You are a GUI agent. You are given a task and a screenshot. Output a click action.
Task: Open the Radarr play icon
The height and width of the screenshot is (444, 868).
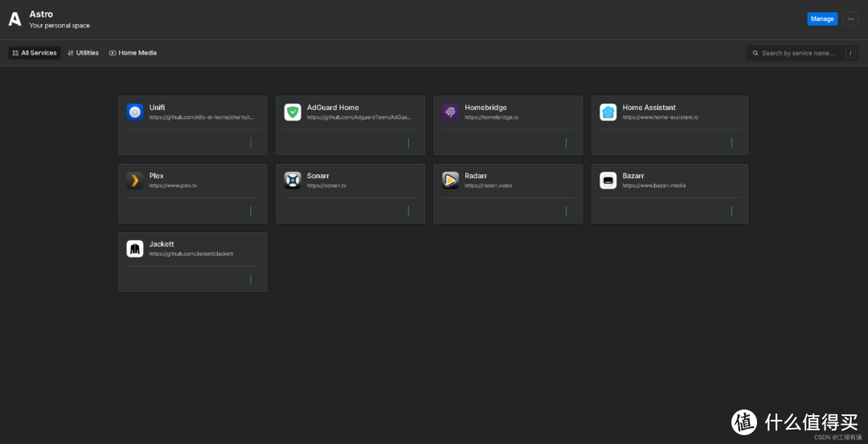click(451, 181)
